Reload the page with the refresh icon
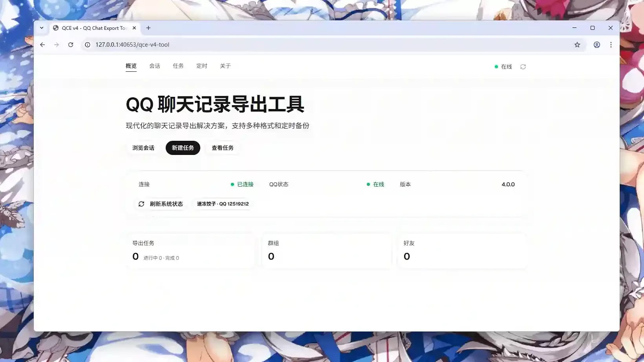Viewport: 644px width, 362px height. click(x=71, y=45)
